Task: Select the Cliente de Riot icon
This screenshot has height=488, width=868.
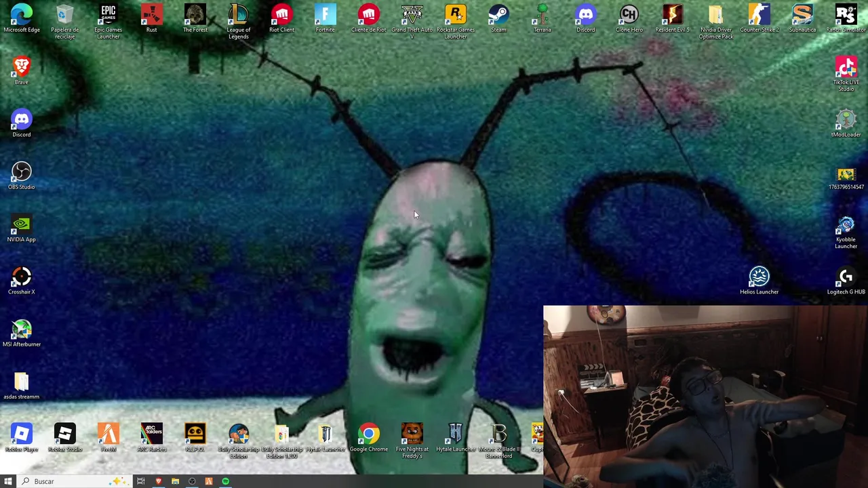Action: 369,19
